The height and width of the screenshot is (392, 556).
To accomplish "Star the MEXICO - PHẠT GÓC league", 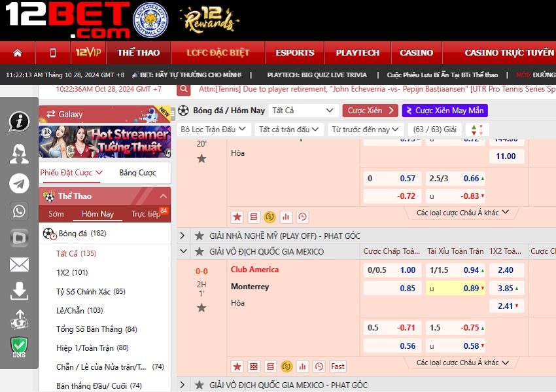I will pos(200,385).
